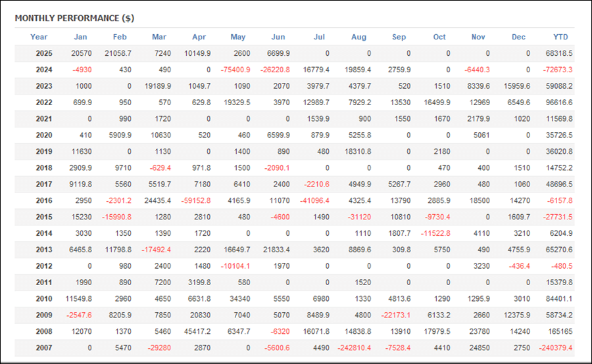
Task: Select the 2013 Jun value 21833.4
Action: coord(276,249)
